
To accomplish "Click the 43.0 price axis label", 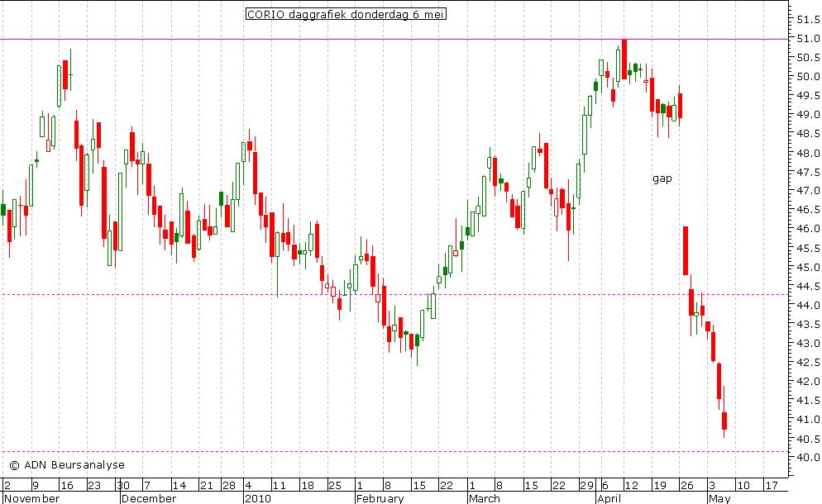I will [x=808, y=344].
